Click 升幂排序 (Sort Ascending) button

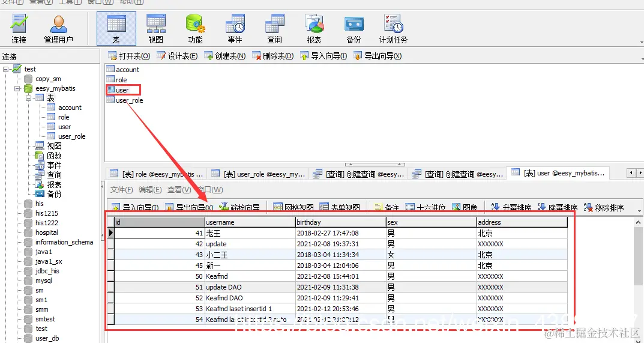coord(511,207)
